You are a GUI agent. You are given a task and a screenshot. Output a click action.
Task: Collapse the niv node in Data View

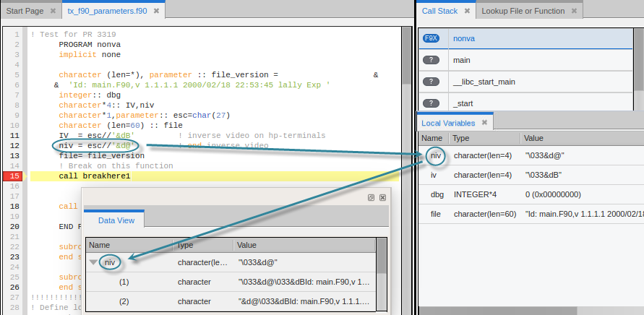tap(93, 263)
